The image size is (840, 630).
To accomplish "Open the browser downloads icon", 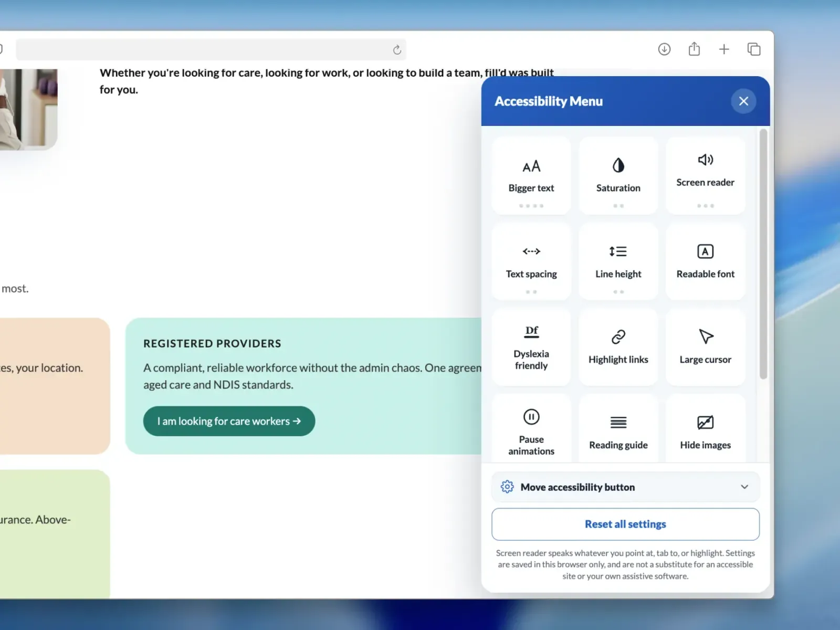I will tap(664, 49).
